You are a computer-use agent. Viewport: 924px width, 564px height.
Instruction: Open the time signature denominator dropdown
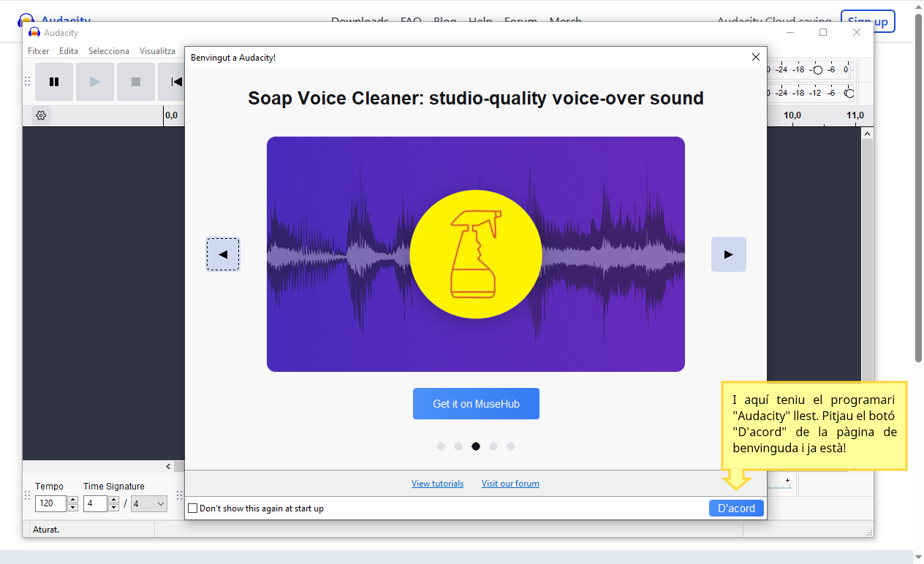pyautogui.click(x=149, y=503)
